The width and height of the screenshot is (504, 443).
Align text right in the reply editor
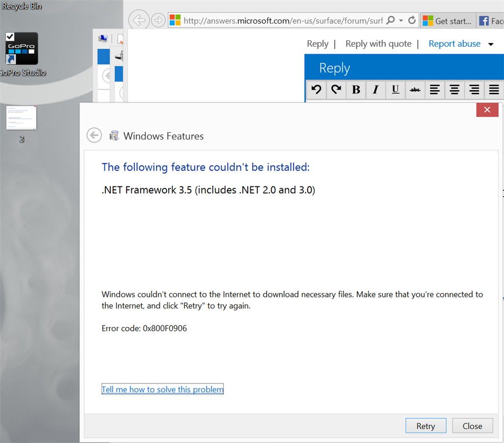pyautogui.click(x=474, y=89)
